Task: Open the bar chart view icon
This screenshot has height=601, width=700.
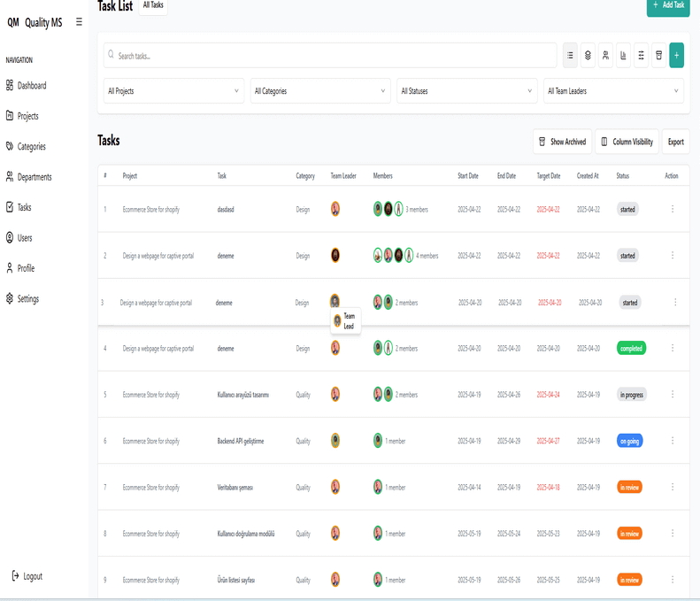Action: (x=623, y=55)
